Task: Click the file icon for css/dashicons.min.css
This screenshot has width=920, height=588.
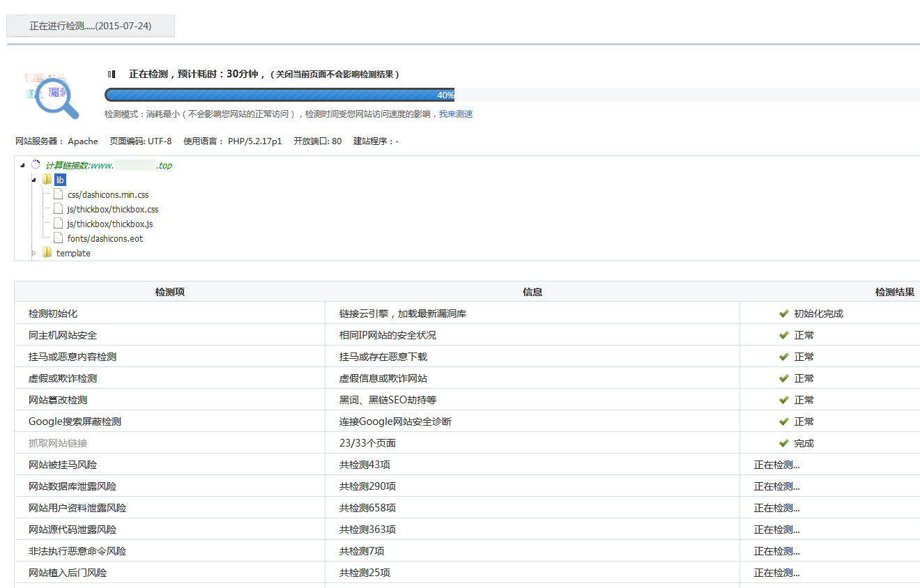Action: point(59,194)
